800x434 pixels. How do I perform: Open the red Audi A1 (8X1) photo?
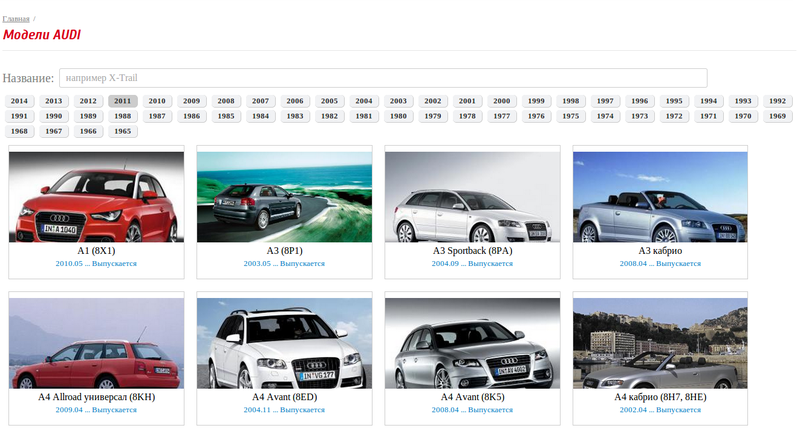click(x=96, y=197)
